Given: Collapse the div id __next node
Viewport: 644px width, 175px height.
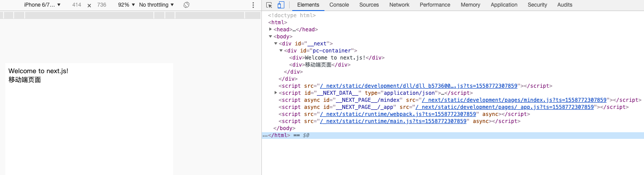Looking at the screenshot, I should pyautogui.click(x=276, y=44).
